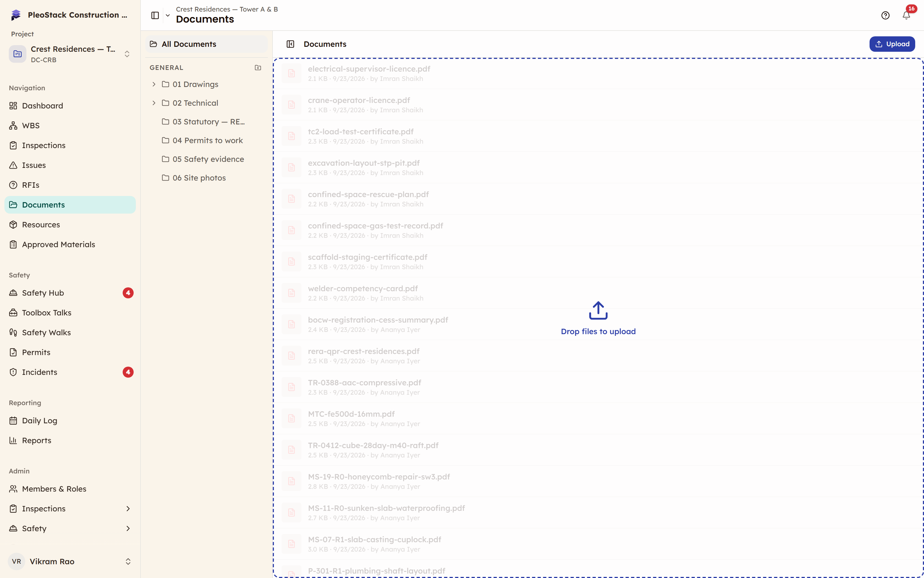Open the help question-mark icon
Screen dimensions: 924x578
(886, 15)
